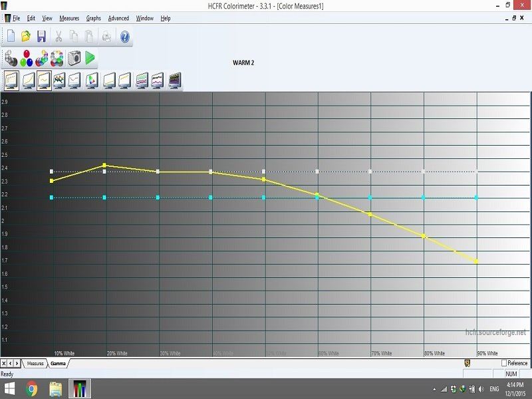Start the measurements with the green play icon
This screenshot has width=532, height=399.
coord(90,59)
